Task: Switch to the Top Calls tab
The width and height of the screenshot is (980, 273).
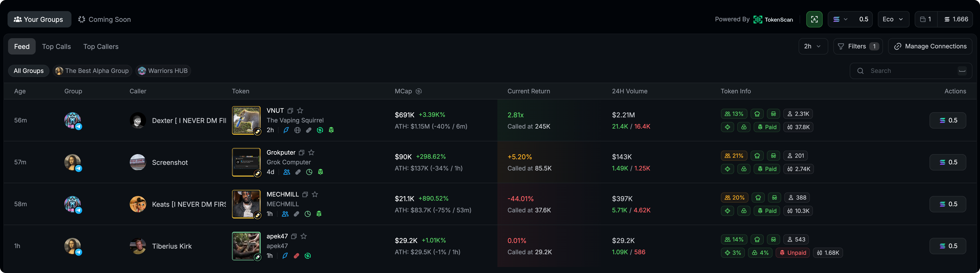Action: [x=56, y=46]
